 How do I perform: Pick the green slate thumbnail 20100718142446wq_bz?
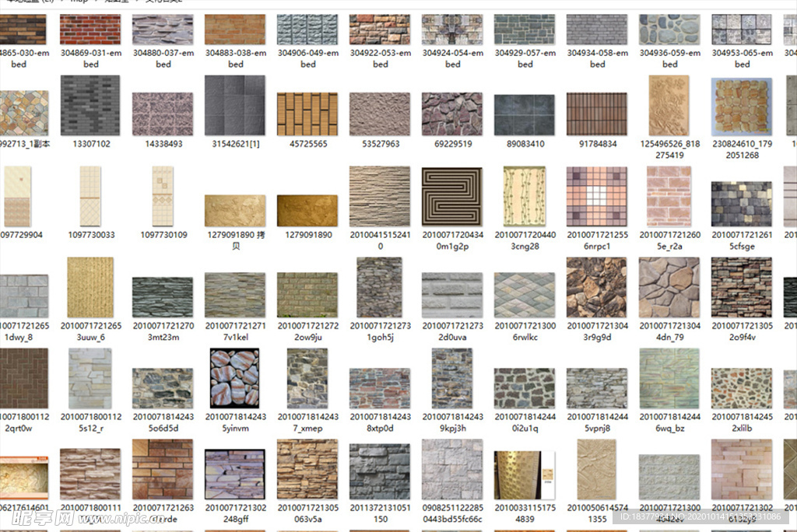(x=669, y=378)
